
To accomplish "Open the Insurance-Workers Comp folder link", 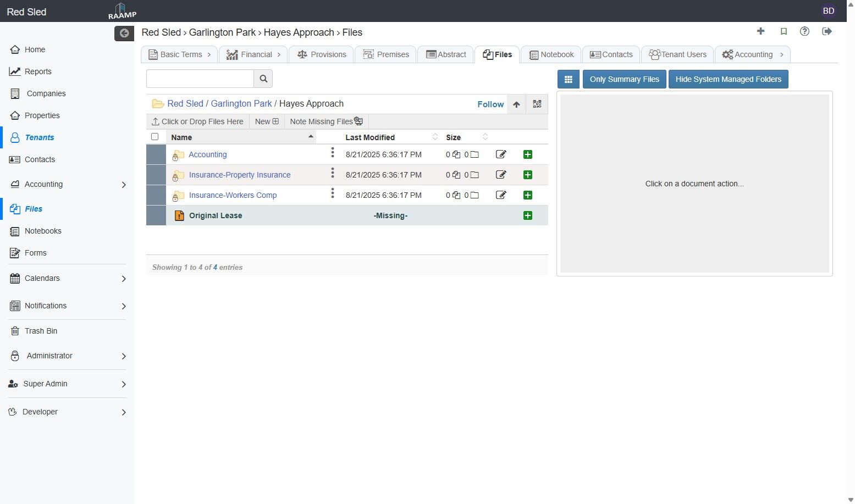I will click(x=233, y=195).
